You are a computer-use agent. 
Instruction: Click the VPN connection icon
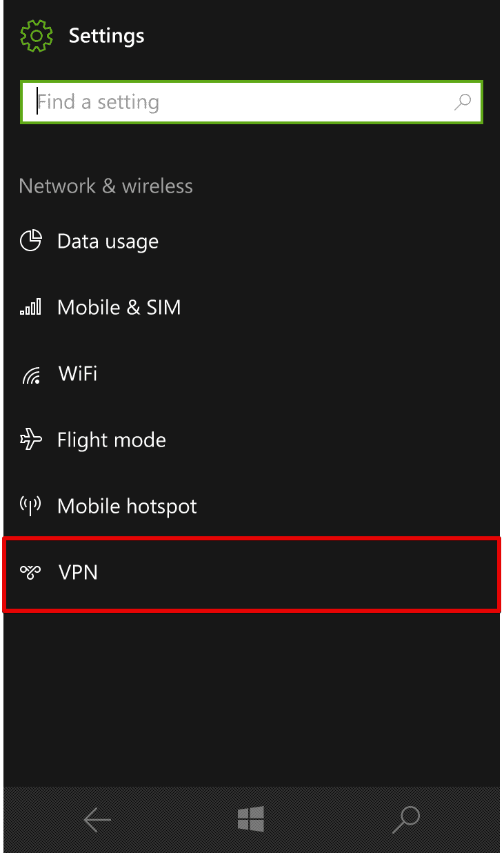pos(31,572)
